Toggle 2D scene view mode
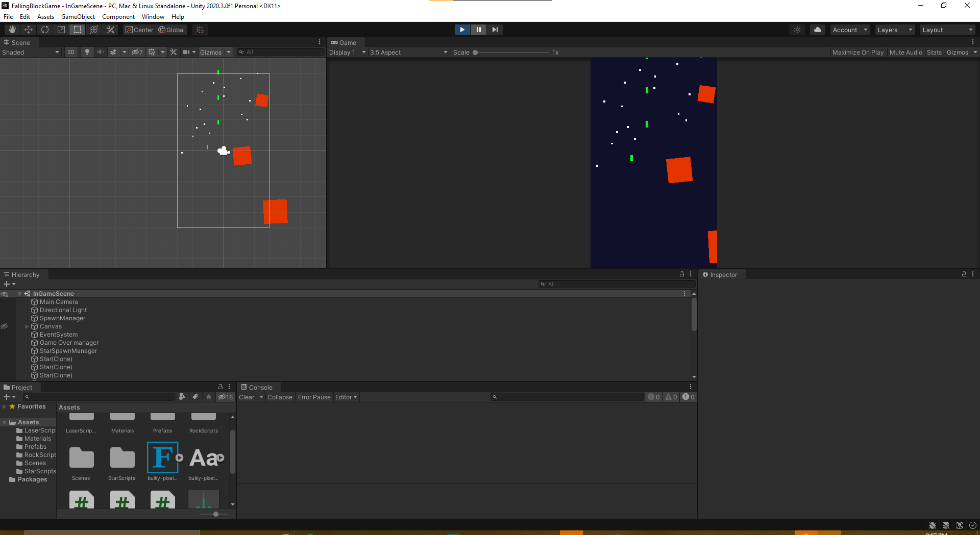The image size is (980, 535). [71, 52]
